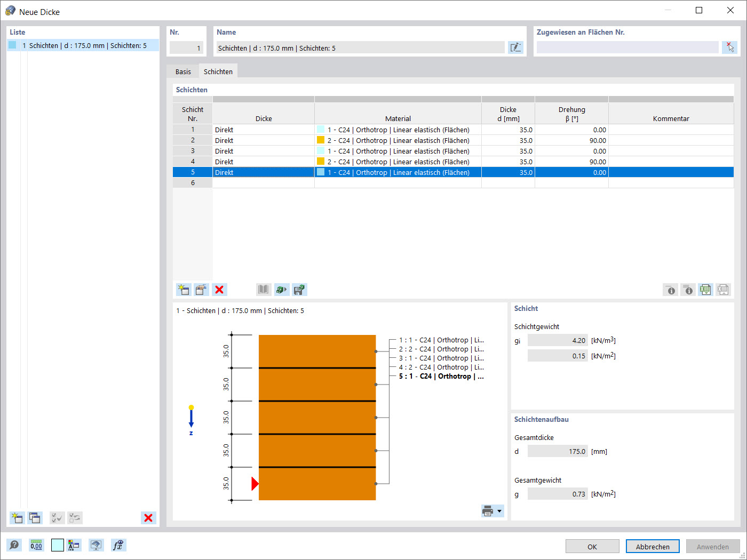The height and width of the screenshot is (560, 747).
Task: Click the insert layer row icon
Action: tap(201, 290)
